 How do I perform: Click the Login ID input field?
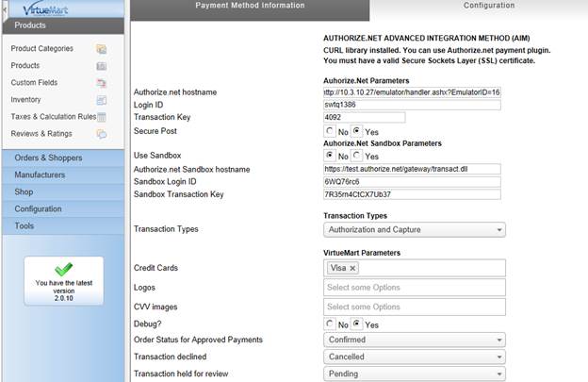click(411, 105)
